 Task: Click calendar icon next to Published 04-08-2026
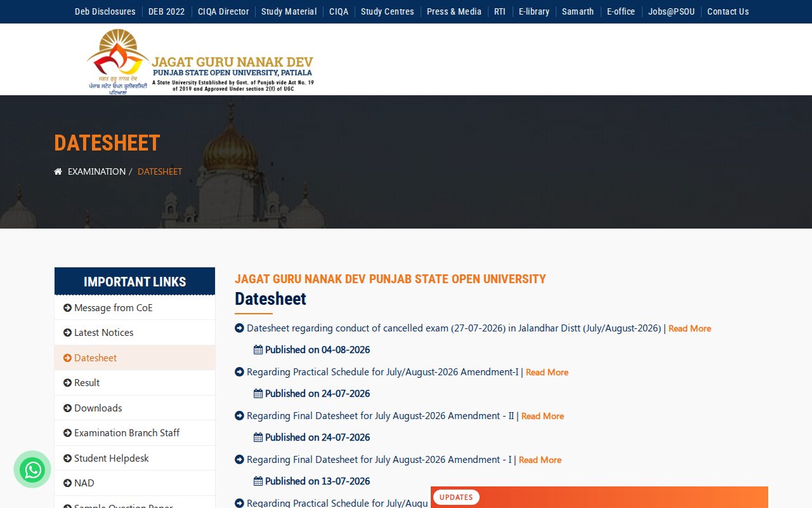[x=258, y=350]
